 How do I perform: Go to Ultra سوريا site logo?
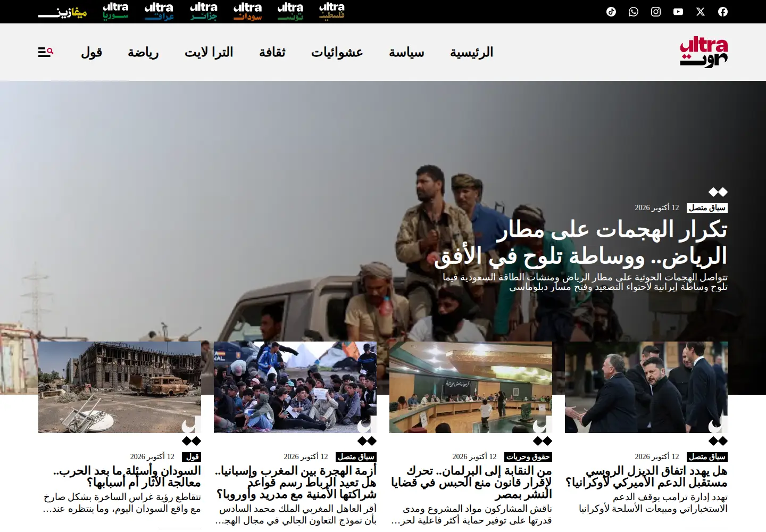115,11
